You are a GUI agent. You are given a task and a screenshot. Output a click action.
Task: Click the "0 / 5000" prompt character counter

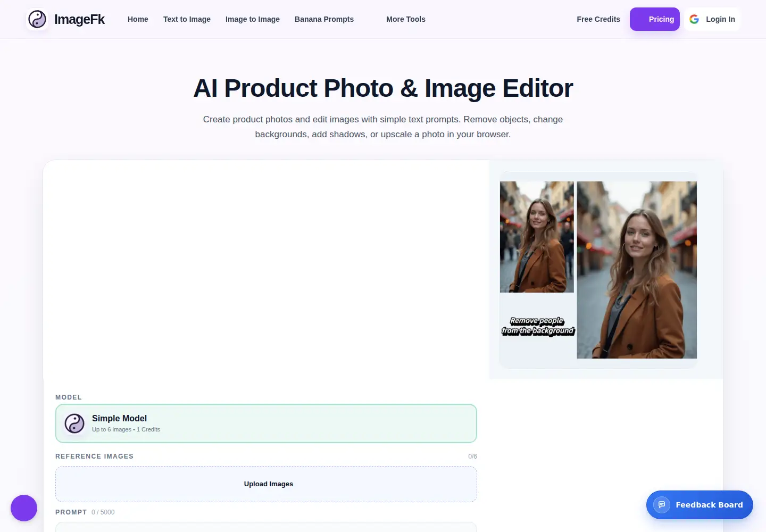103,512
